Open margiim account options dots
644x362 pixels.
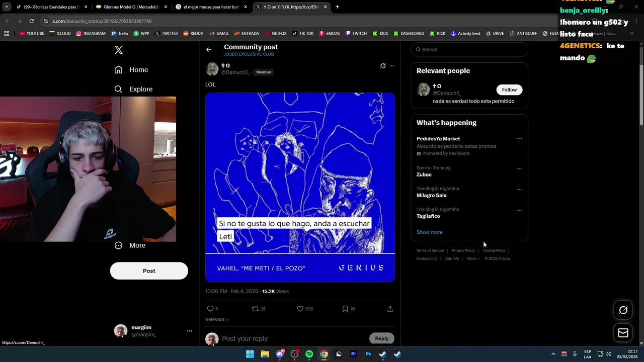(190, 331)
